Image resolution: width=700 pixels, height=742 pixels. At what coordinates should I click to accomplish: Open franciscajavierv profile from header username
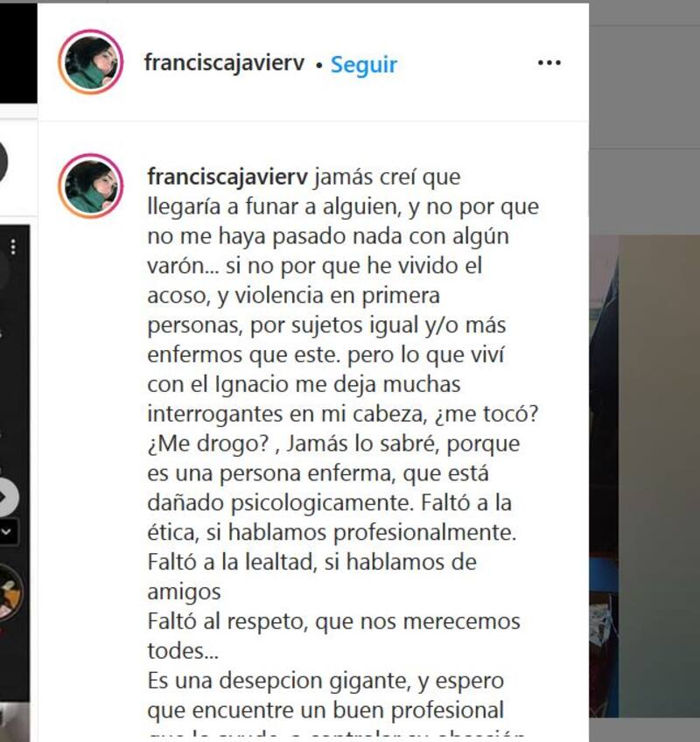click(x=224, y=63)
